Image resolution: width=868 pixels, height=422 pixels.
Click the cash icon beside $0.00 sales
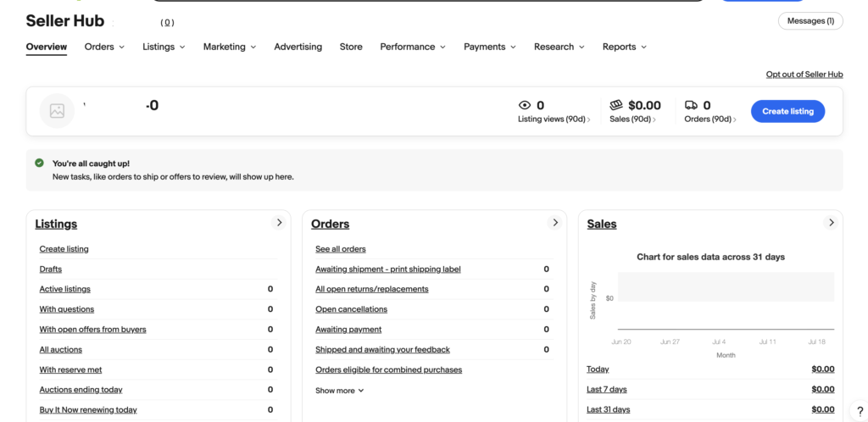point(616,105)
